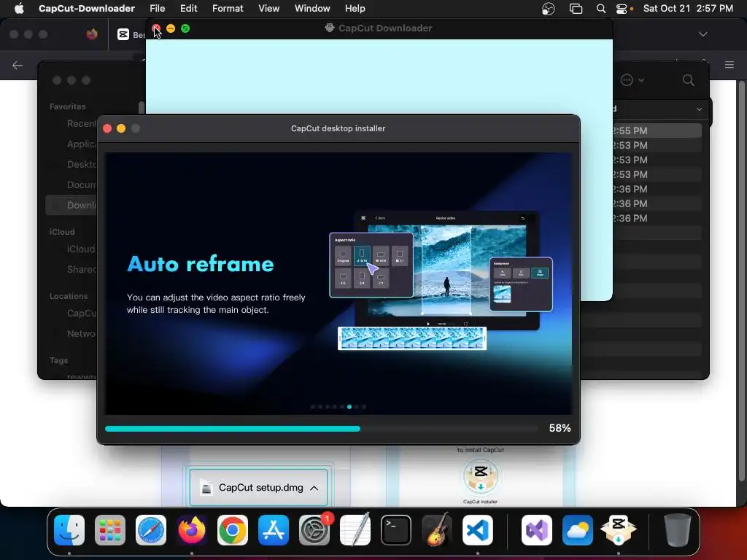Select the active cyan carousel dot
The image size is (747, 560).
pos(349,407)
